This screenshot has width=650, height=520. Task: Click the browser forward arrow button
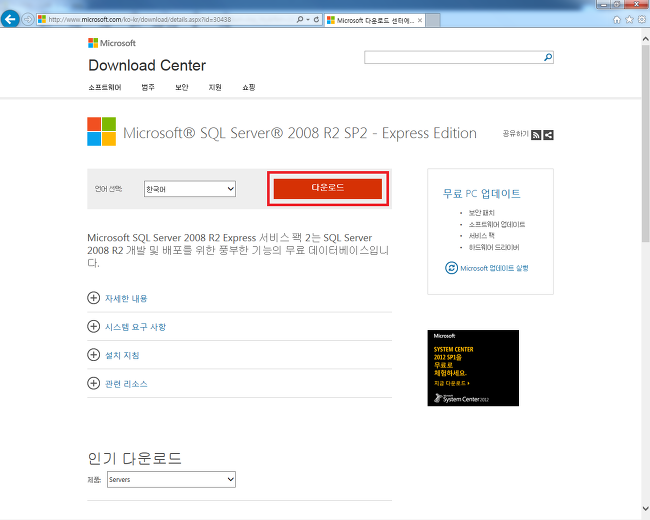coord(27,19)
